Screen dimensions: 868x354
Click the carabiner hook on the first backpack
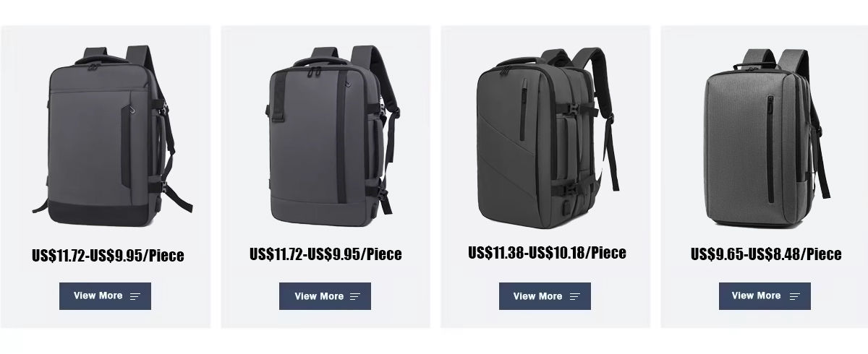pyautogui.click(x=133, y=109)
